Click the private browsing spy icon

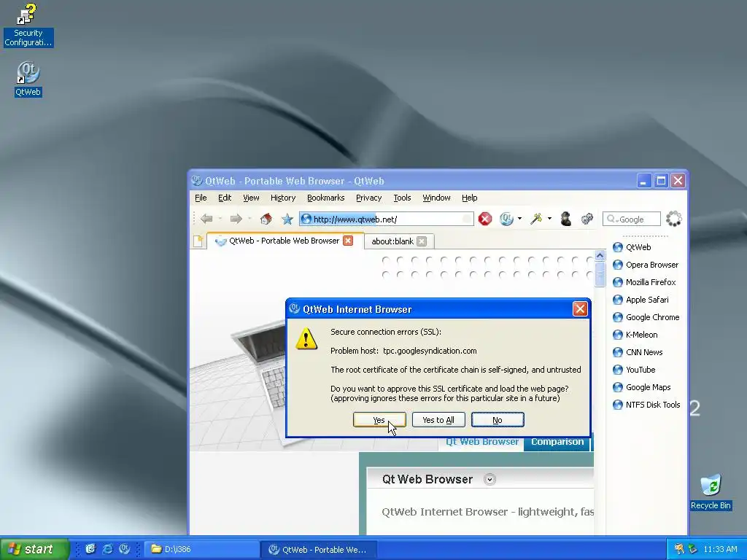coord(566,219)
